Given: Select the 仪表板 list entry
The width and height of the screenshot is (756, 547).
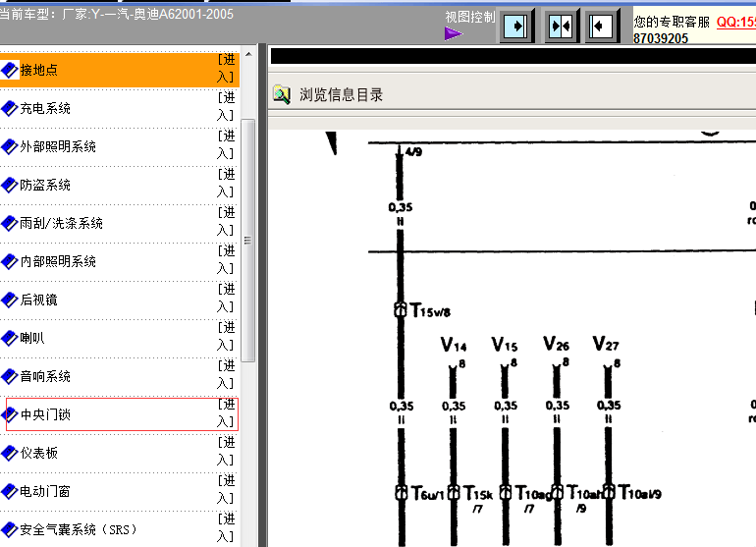Looking at the screenshot, I should tap(120, 453).
